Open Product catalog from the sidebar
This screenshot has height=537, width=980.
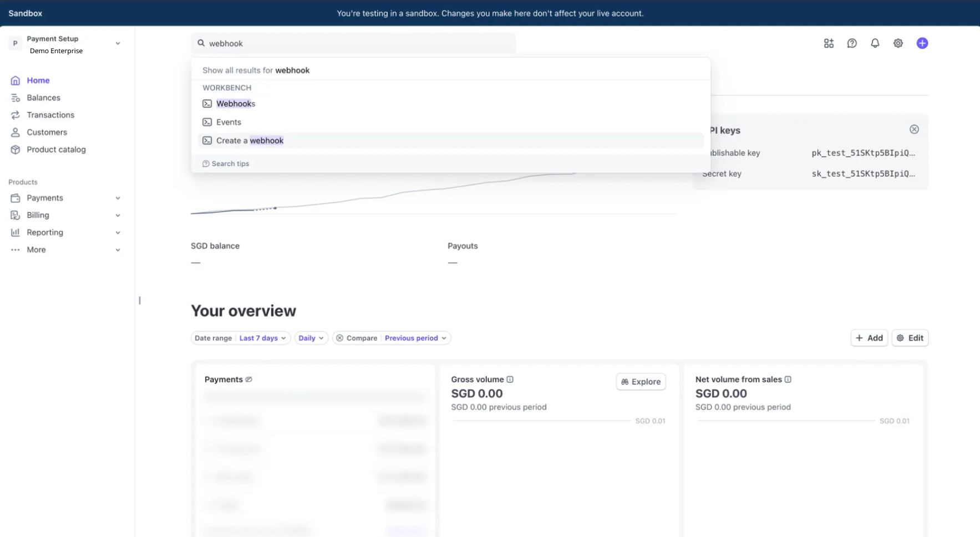coord(16,150)
